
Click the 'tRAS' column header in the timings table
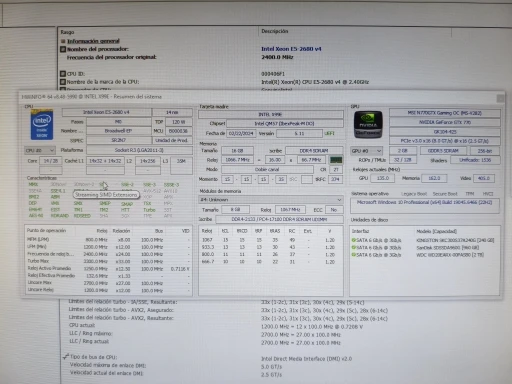point(275,231)
